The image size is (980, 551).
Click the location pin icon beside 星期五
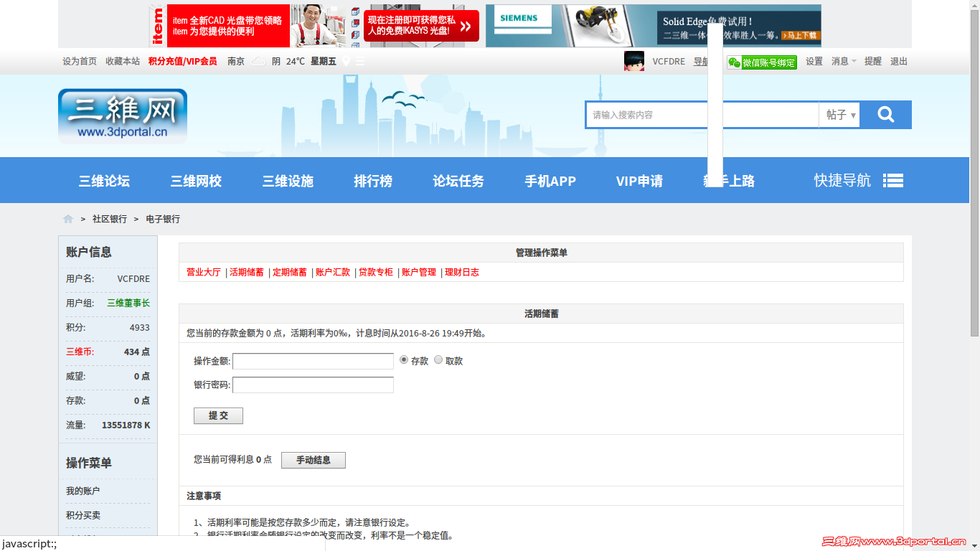(347, 61)
